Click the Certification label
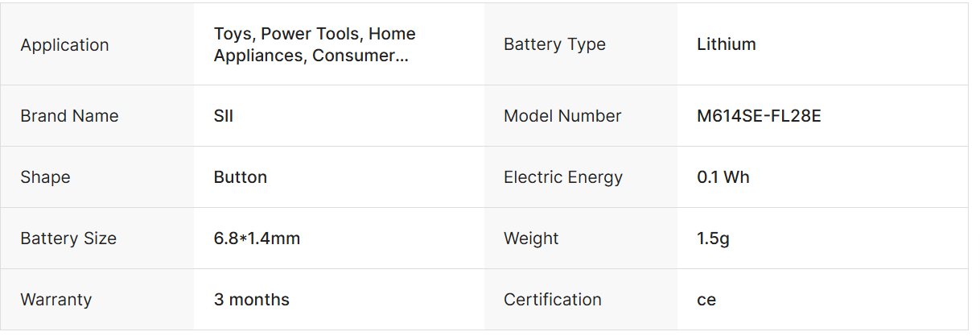Screen dimensions: 980x336 [x=553, y=300]
